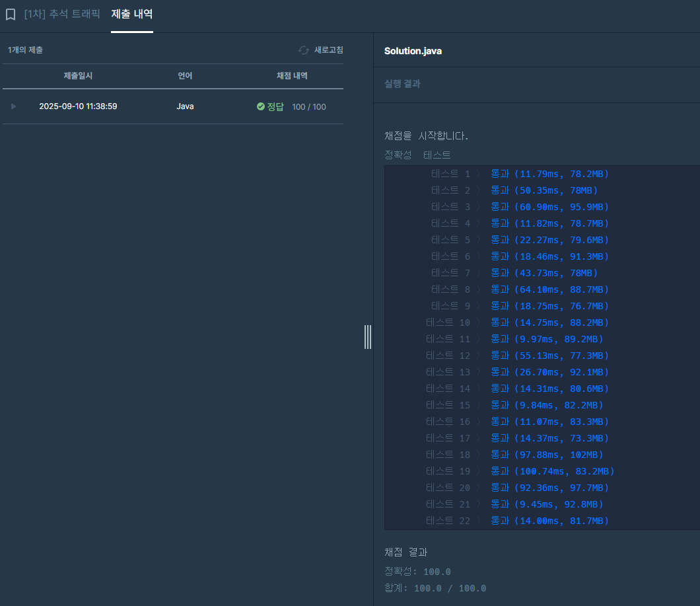Click the panel divider drag handle

(368, 336)
